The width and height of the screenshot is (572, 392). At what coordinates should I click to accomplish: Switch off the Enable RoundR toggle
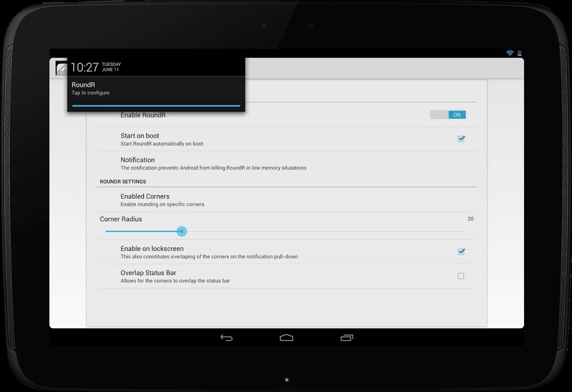(448, 115)
